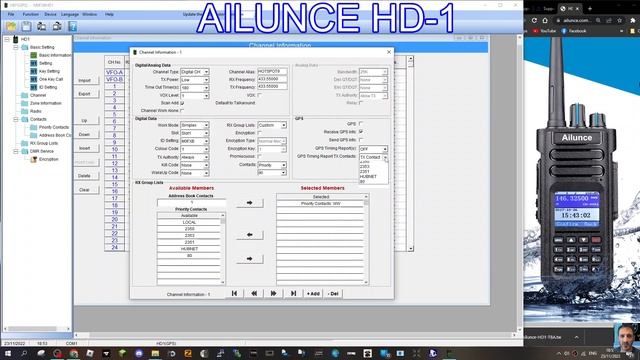This screenshot has height=360, width=640.
Task: Click the - Del button
Action: coord(333,293)
